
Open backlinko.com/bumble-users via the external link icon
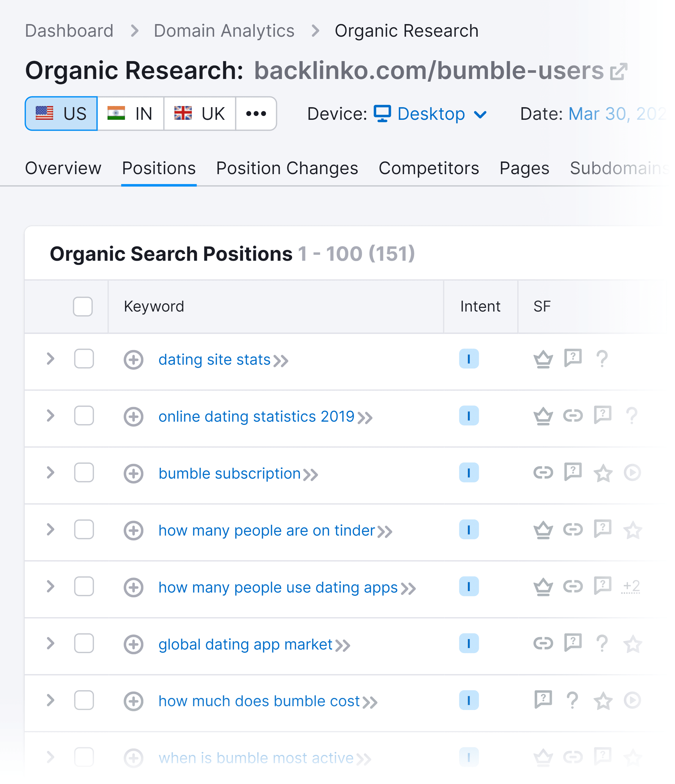[618, 70]
